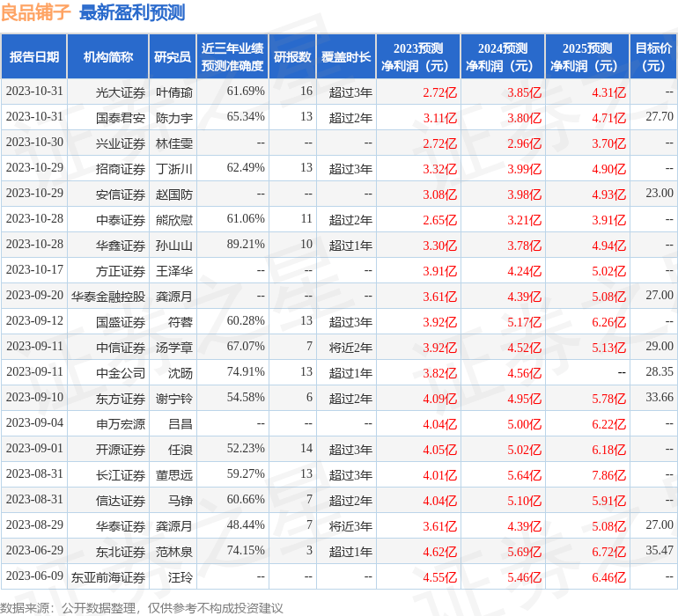Select 华泰金融控股 institution cell

tap(108, 297)
